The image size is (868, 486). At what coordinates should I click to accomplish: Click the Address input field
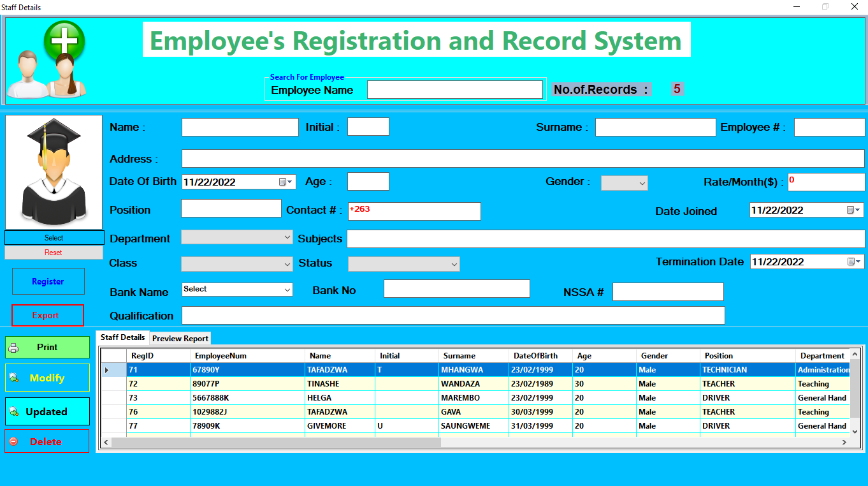click(523, 158)
